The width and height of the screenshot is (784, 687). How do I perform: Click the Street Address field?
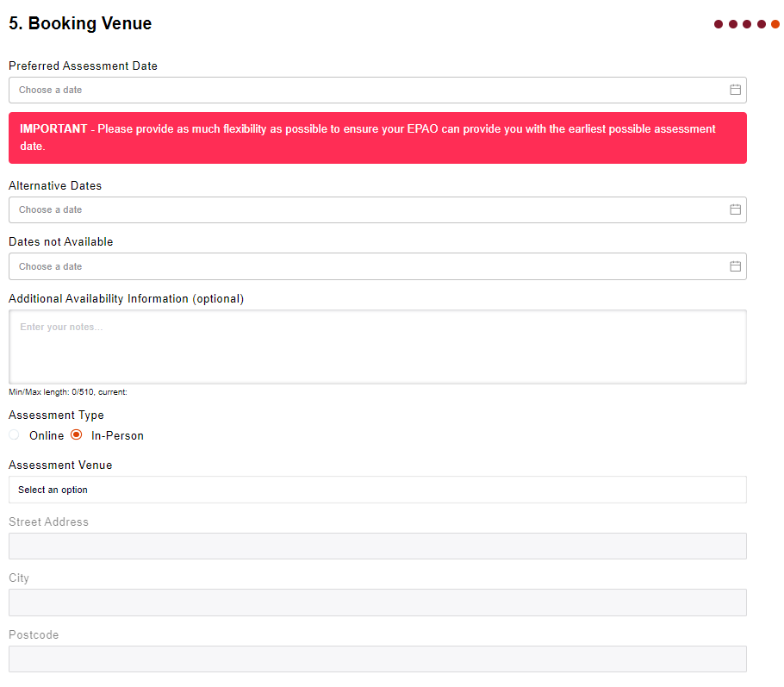377,546
